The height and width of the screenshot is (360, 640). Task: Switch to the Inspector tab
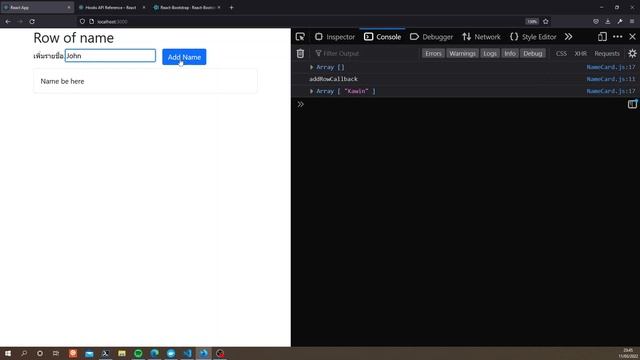pos(335,37)
